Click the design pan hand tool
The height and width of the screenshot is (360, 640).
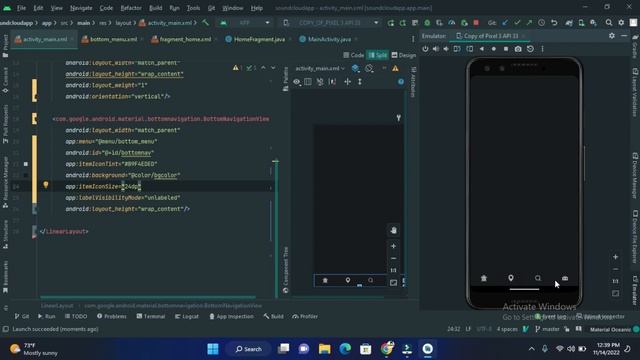click(393, 231)
